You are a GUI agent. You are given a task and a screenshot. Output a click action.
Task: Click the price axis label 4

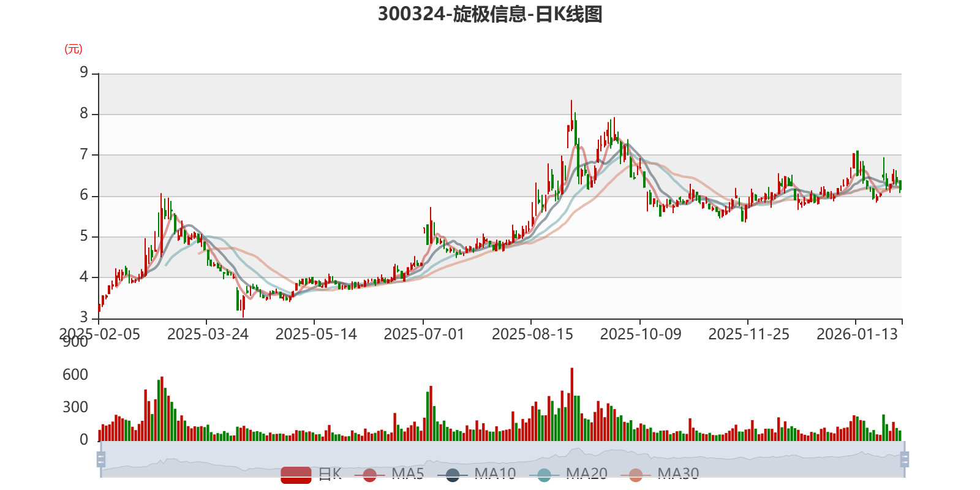click(x=84, y=277)
